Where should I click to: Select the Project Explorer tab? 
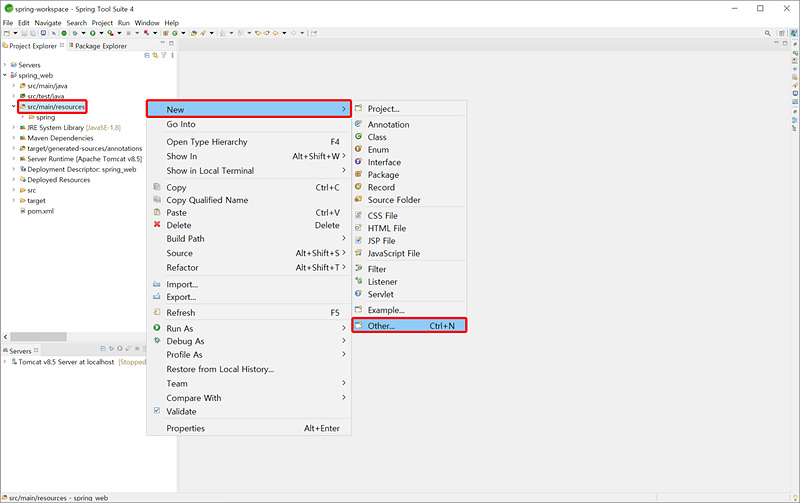pos(33,46)
